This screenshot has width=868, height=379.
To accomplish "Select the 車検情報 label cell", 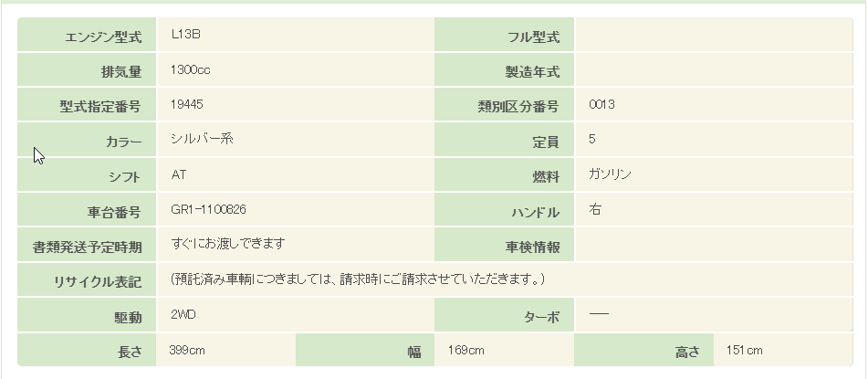I will 532,247.
